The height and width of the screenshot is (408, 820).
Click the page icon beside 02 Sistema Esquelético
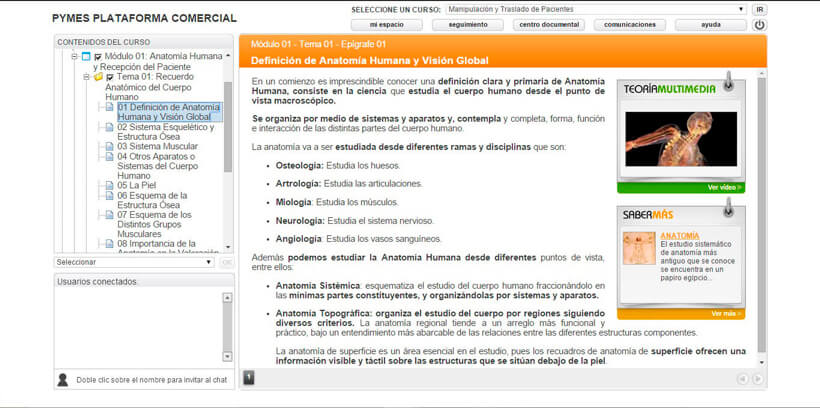point(109,127)
